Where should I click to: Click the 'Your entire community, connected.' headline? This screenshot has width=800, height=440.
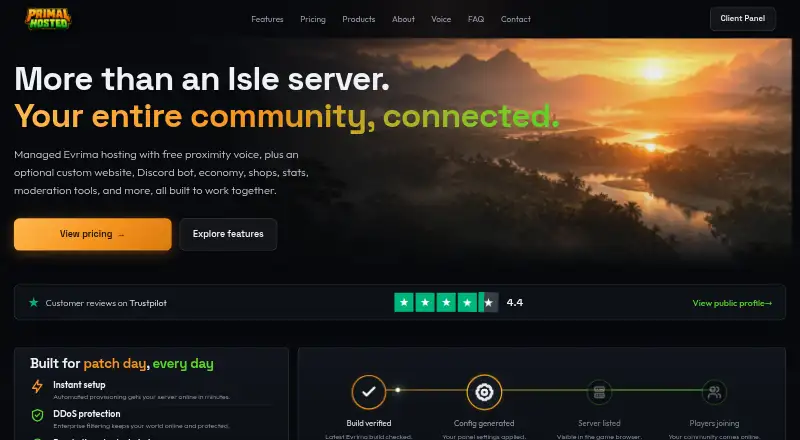pos(287,116)
